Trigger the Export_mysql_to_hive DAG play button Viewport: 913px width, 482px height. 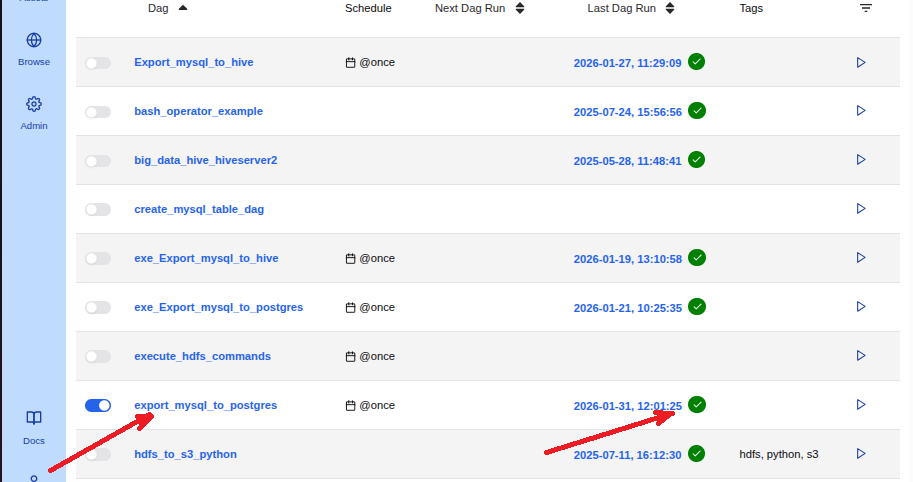[x=860, y=62]
